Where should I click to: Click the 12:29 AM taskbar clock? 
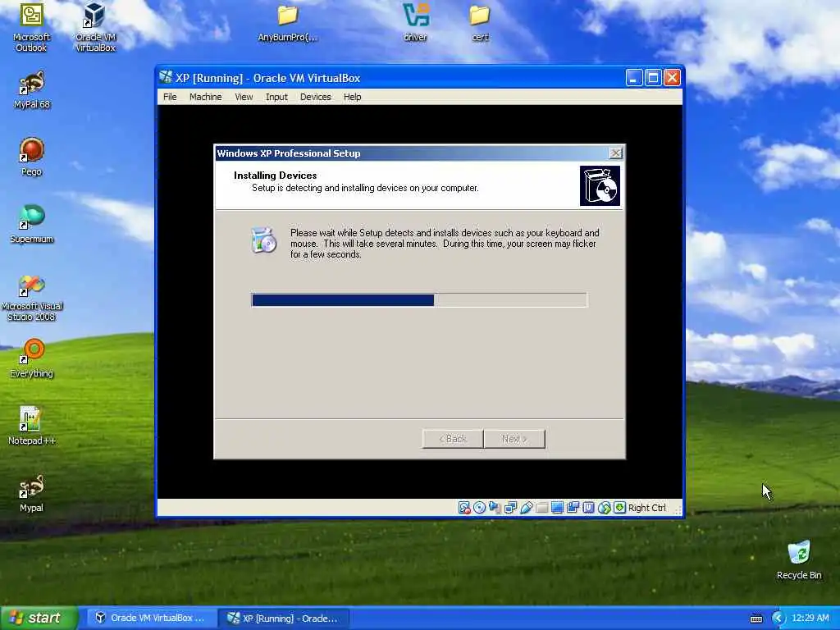coord(810,619)
